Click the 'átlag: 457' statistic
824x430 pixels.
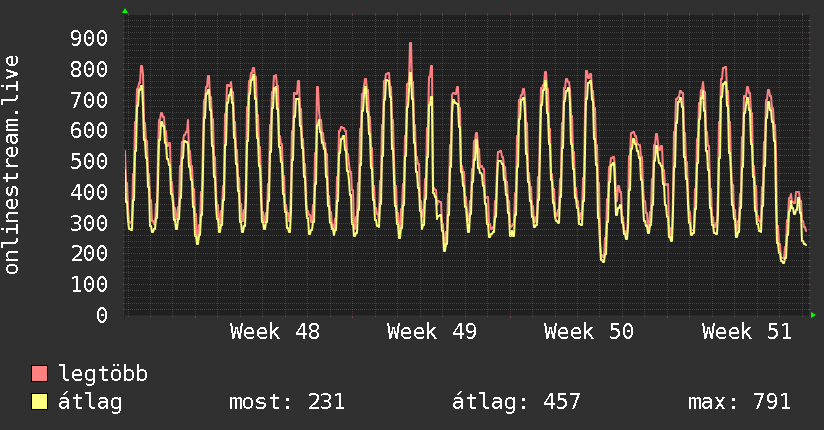tap(516, 402)
